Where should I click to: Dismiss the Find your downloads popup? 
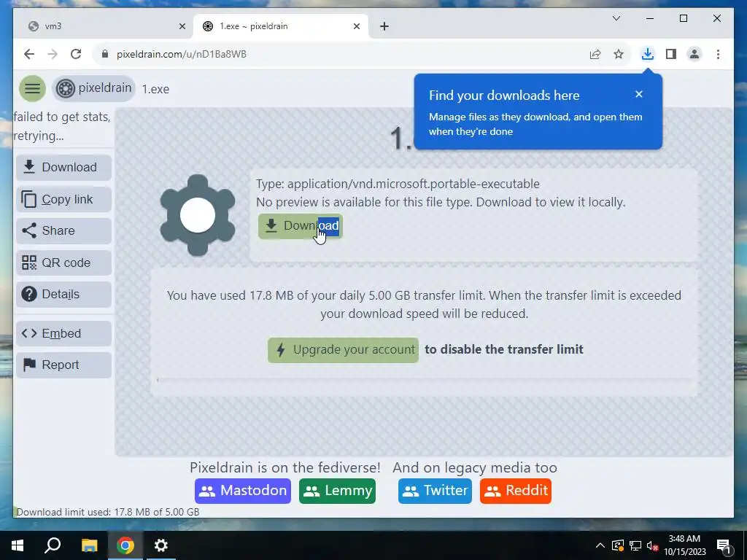[x=639, y=94]
